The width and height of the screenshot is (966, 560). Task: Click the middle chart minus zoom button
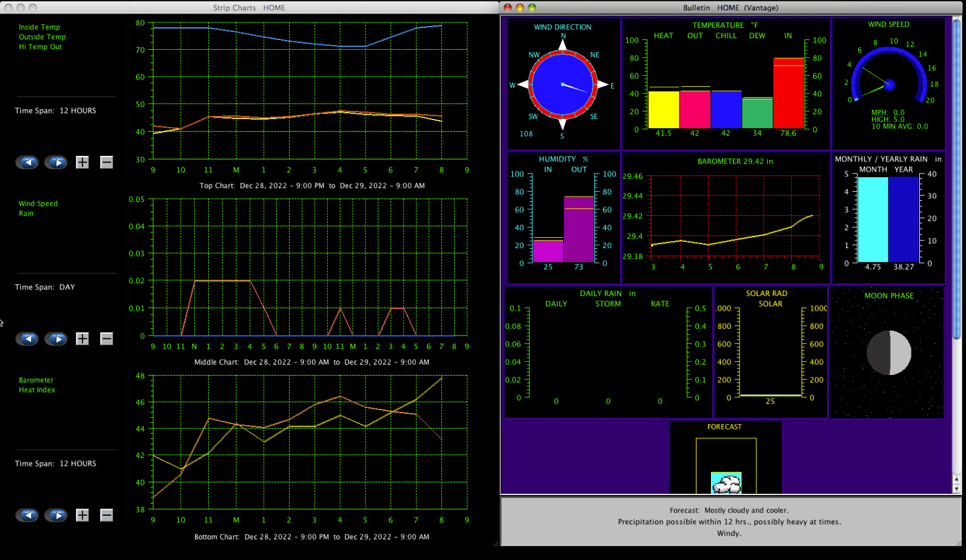coord(106,339)
